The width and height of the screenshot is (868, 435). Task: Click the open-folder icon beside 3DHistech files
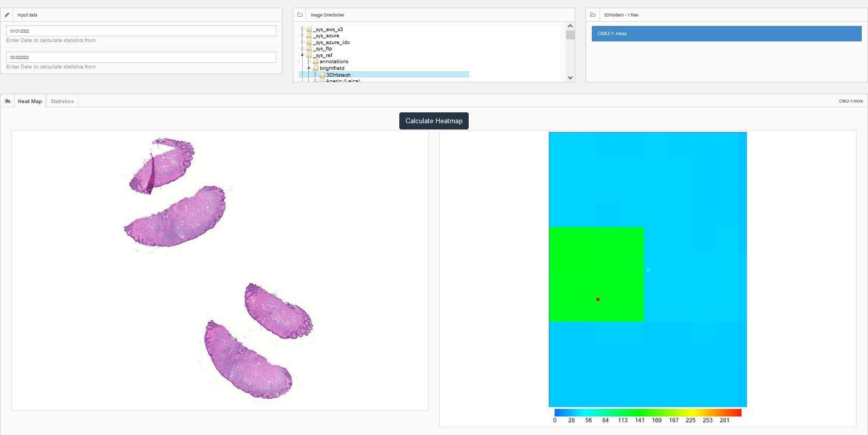tap(593, 15)
